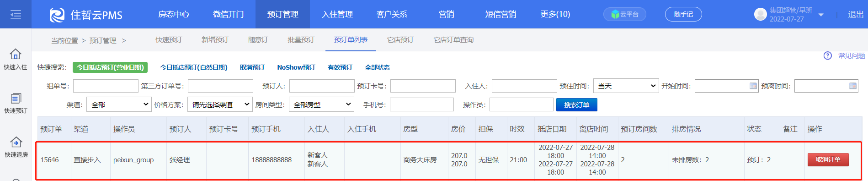The image size is (868, 181).
Task: Focus the 预订卡号 input field
Action: pos(423,86)
